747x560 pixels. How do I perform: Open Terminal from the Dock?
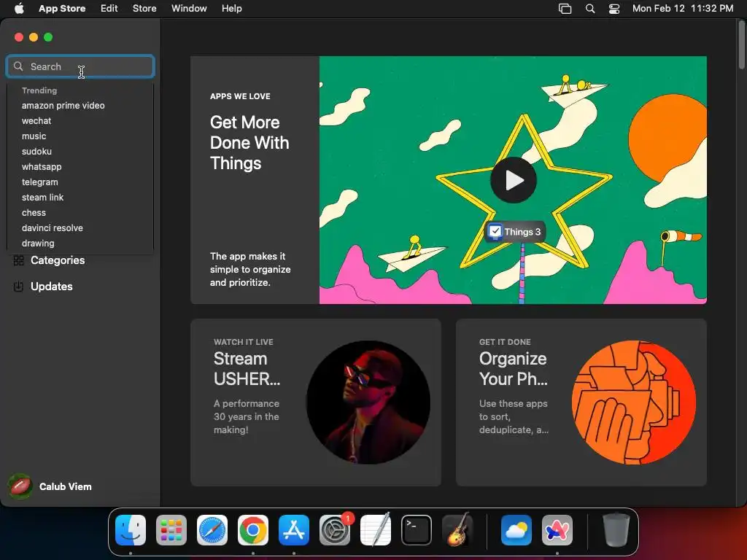(x=417, y=530)
